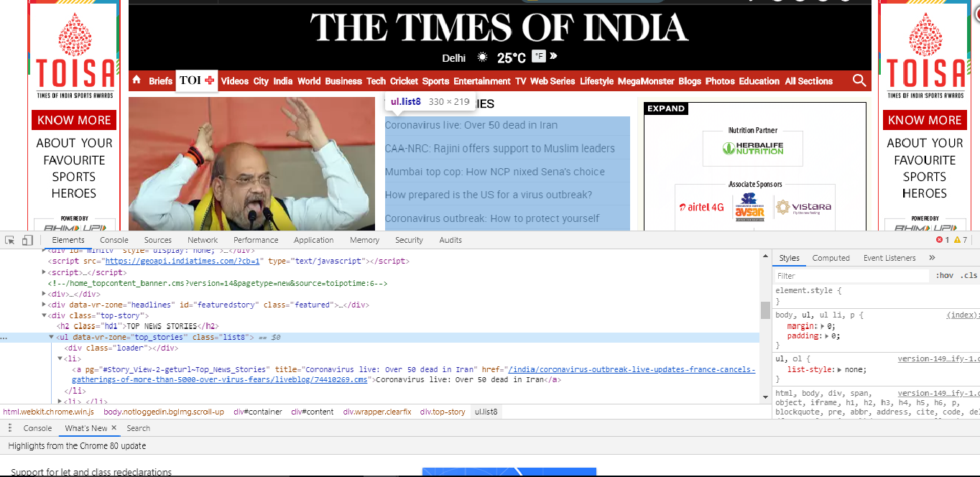Close the What's New drawer tab
This screenshot has width=980, height=477.
(114, 428)
